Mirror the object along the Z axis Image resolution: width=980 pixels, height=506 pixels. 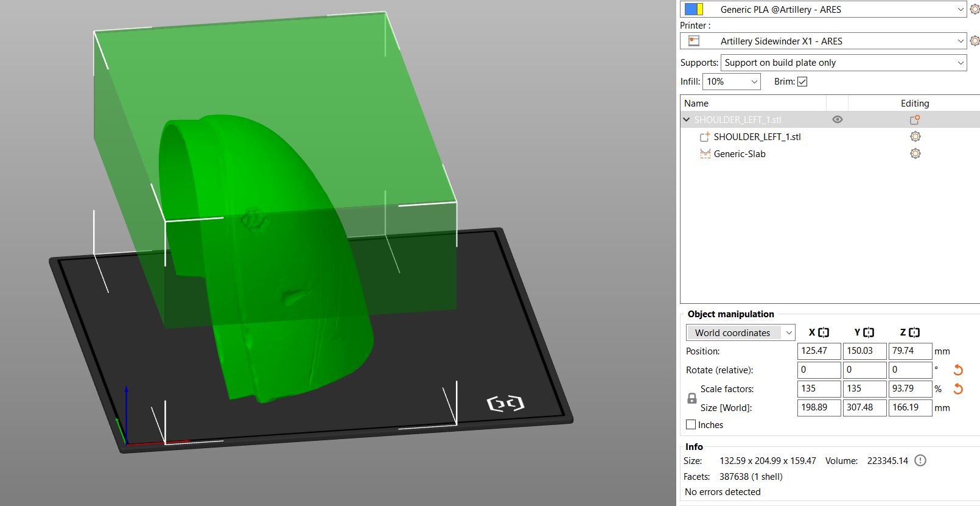tap(914, 332)
